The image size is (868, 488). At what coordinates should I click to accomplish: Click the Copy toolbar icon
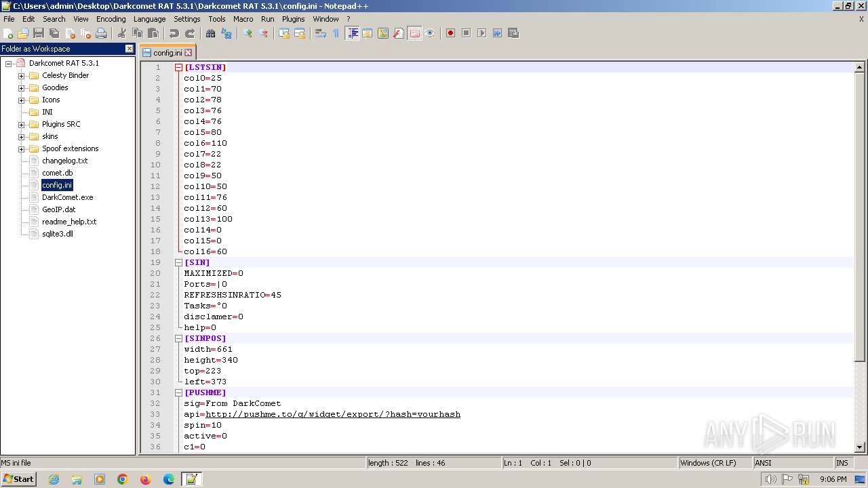point(138,33)
